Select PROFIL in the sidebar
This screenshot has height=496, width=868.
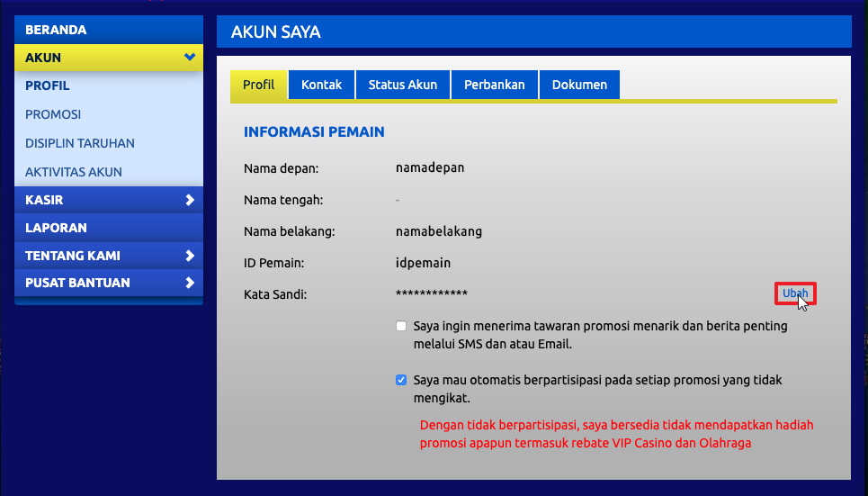click(48, 86)
